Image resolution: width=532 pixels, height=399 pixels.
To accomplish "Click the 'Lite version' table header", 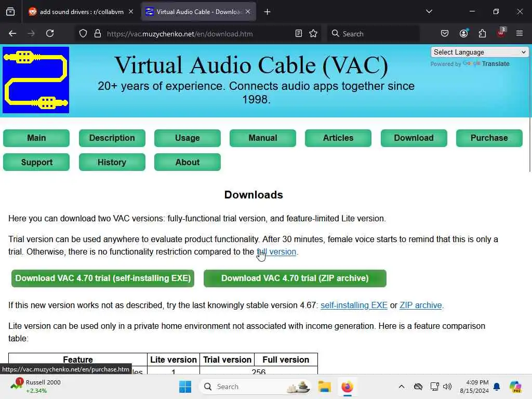I will pos(174,360).
